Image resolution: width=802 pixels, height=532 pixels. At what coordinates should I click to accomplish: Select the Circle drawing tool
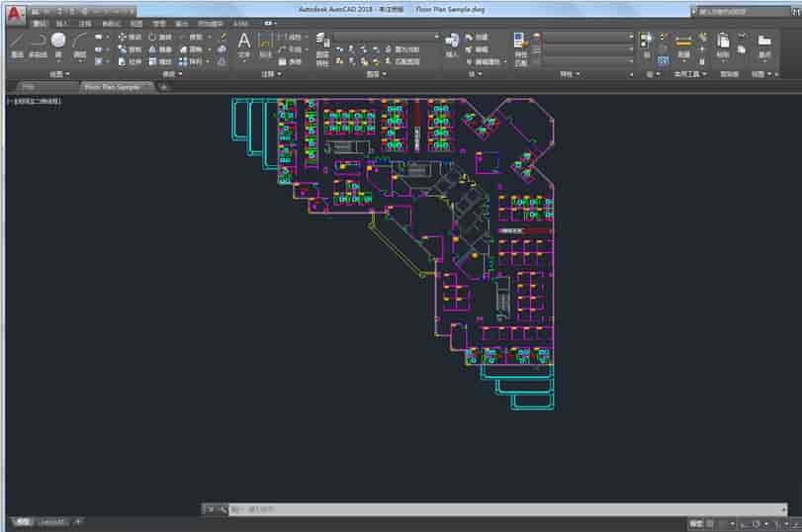click(58, 45)
